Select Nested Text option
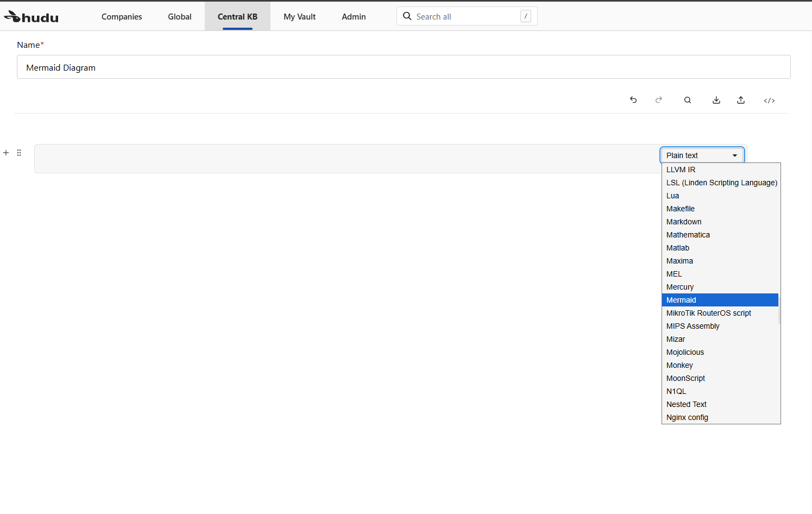 [x=720, y=404]
